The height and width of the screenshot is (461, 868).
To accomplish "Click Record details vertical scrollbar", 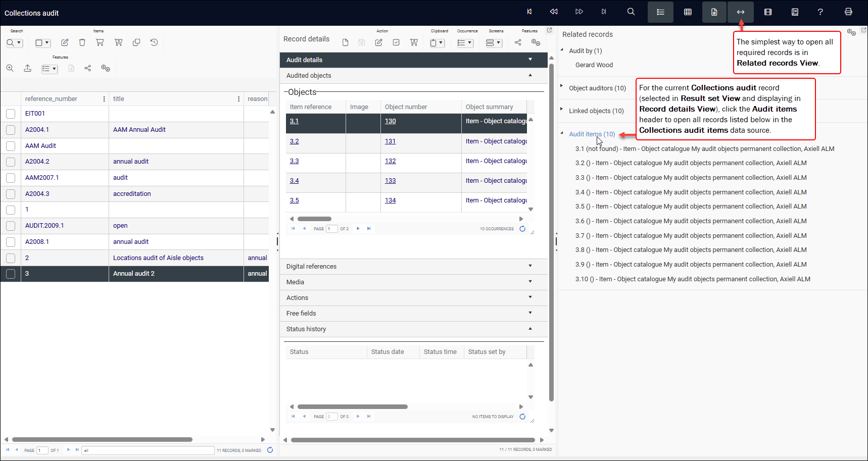I will click(x=551, y=232).
